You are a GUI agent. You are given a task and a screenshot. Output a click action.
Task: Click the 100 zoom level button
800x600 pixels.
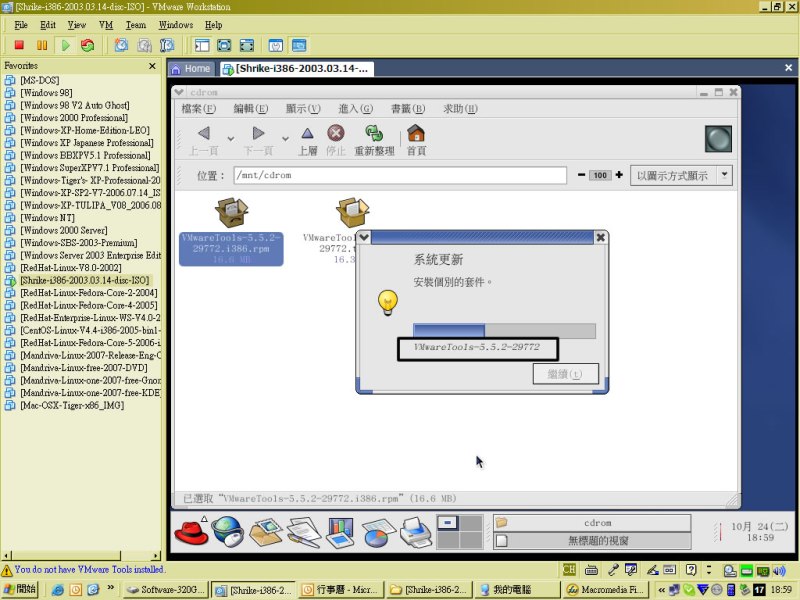pyautogui.click(x=600, y=175)
